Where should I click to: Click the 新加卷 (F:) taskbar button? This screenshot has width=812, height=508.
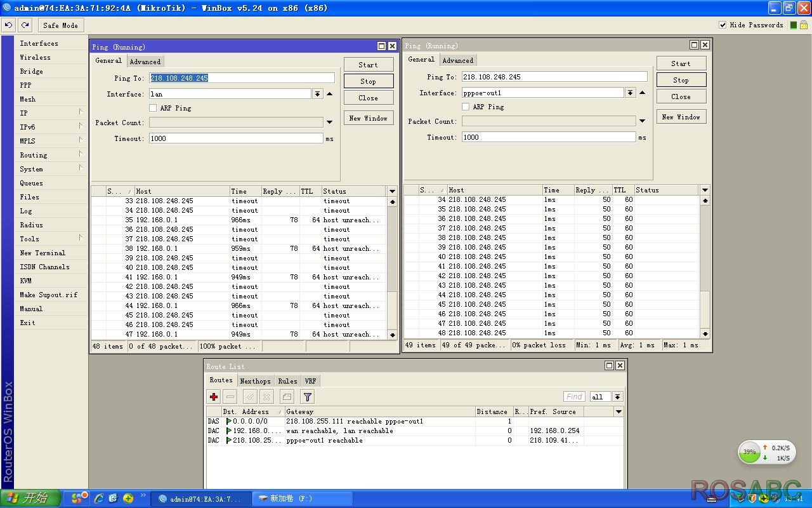point(301,498)
